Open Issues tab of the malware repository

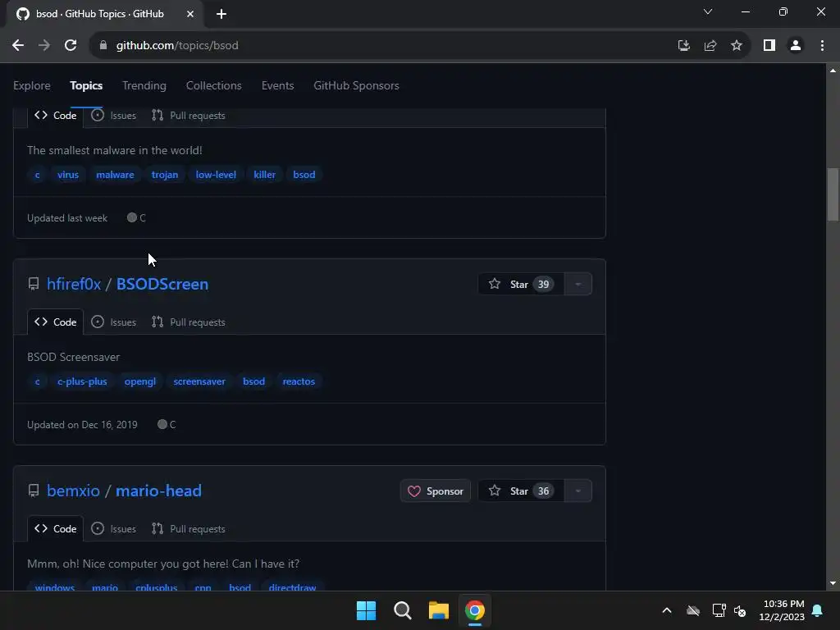(113, 116)
